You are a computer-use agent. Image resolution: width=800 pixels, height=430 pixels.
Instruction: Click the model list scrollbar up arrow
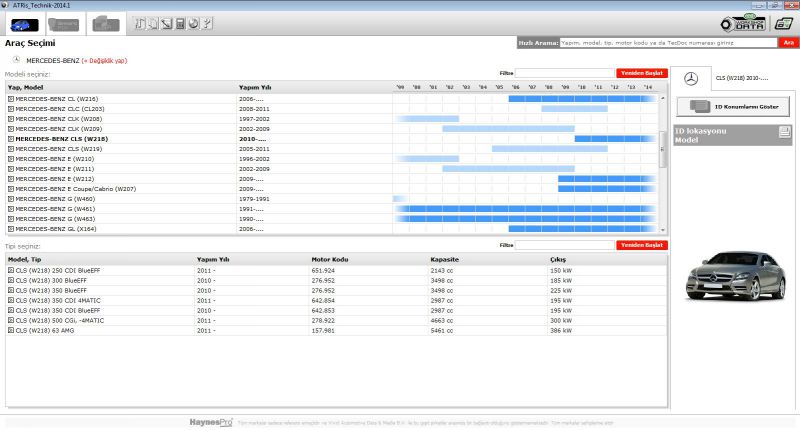tap(663, 98)
